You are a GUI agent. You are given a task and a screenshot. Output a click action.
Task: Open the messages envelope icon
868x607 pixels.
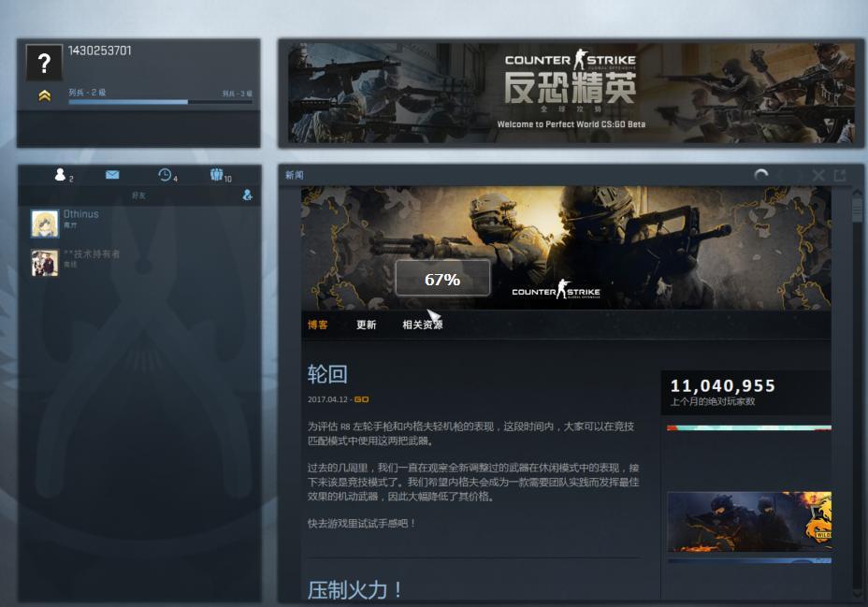point(112,175)
